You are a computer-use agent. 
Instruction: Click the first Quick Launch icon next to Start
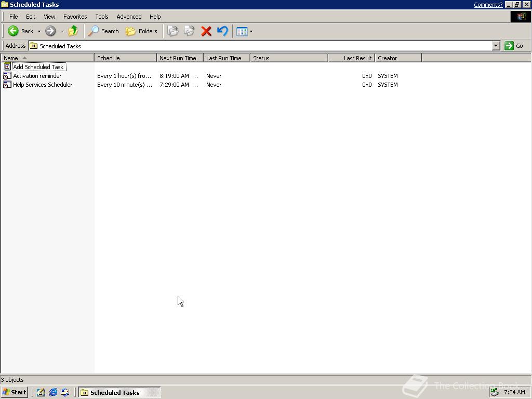[x=41, y=393]
